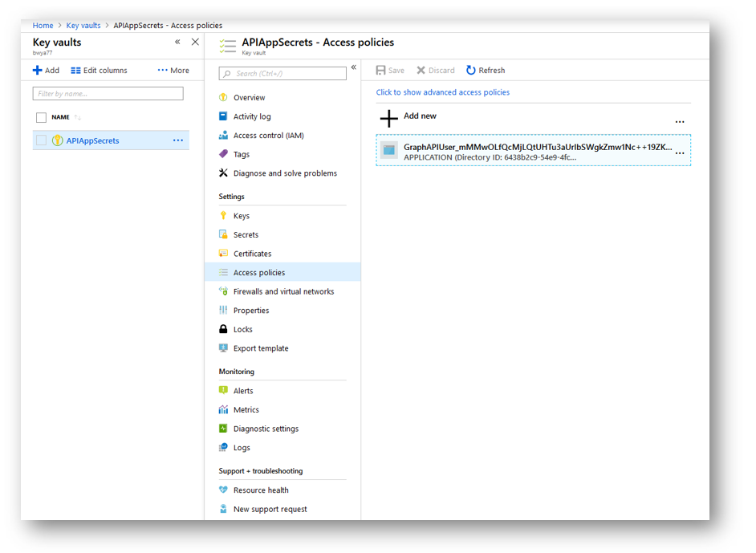The height and width of the screenshot is (553, 756).
Task: Click the Search (Ctrl+/) menu box
Action: click(x=282, y=73)
